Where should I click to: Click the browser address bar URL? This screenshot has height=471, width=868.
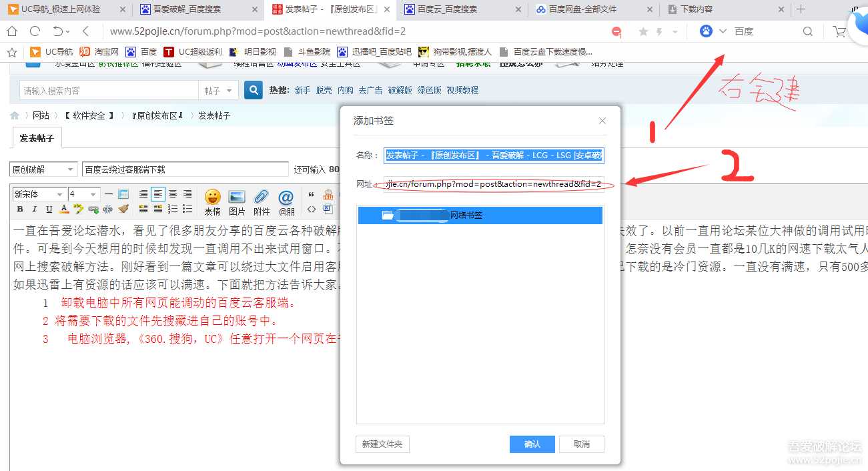pos(258,31)
